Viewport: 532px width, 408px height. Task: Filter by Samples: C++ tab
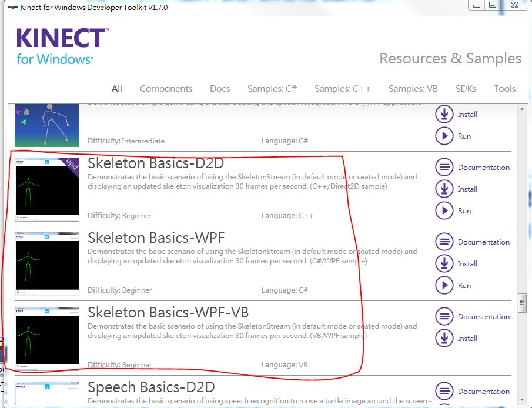point(342,89)
